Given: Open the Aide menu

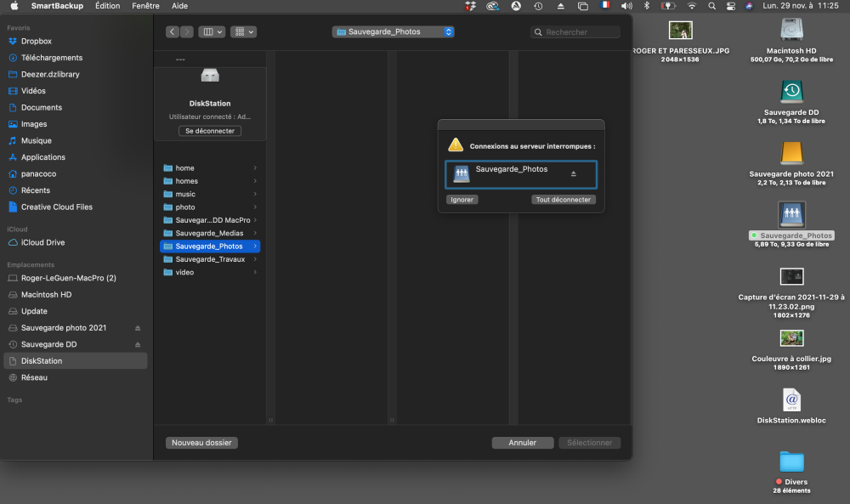Looking at the screenshot, I should pos(179,6).
